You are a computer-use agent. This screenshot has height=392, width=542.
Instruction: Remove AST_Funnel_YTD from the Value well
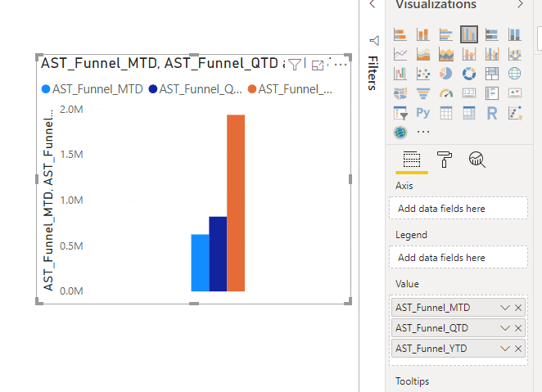(x=518, y=349)
